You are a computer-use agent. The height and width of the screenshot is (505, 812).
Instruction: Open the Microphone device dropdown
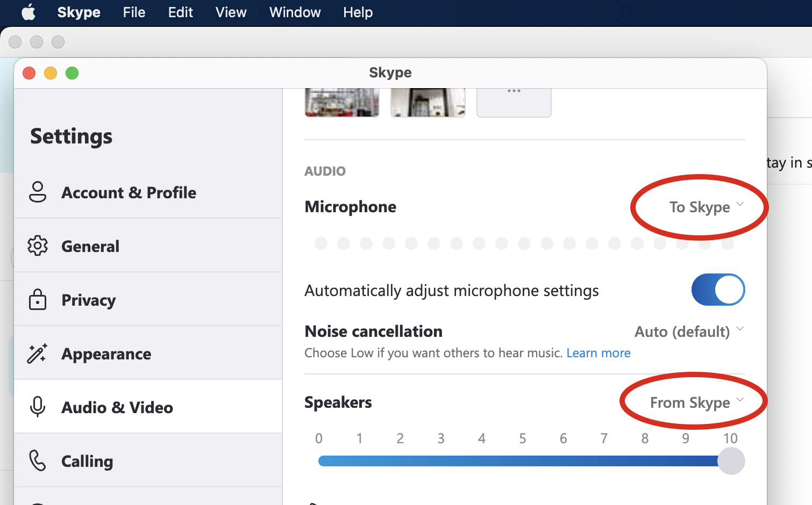click(706, 207)
